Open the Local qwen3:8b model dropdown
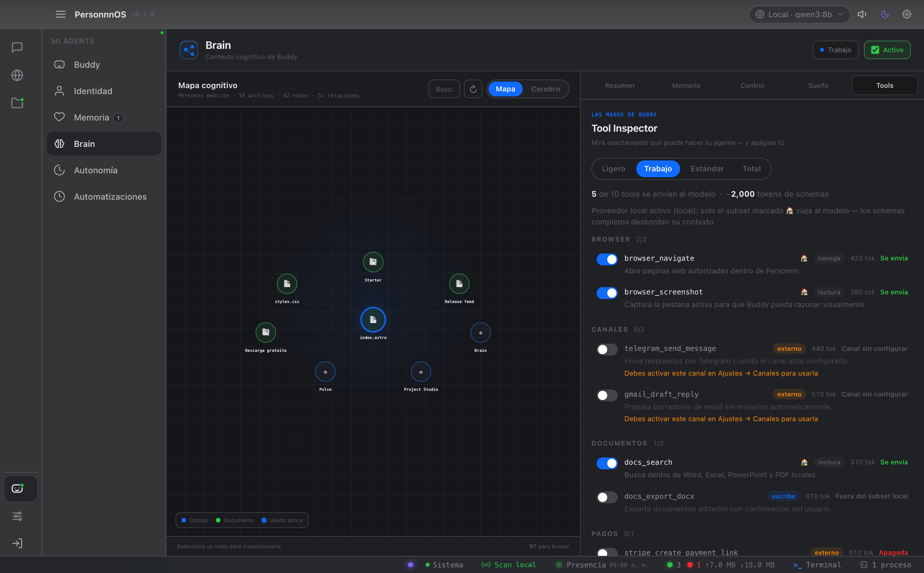The width and height of the screenshot is (924, 573). point(800,15)
